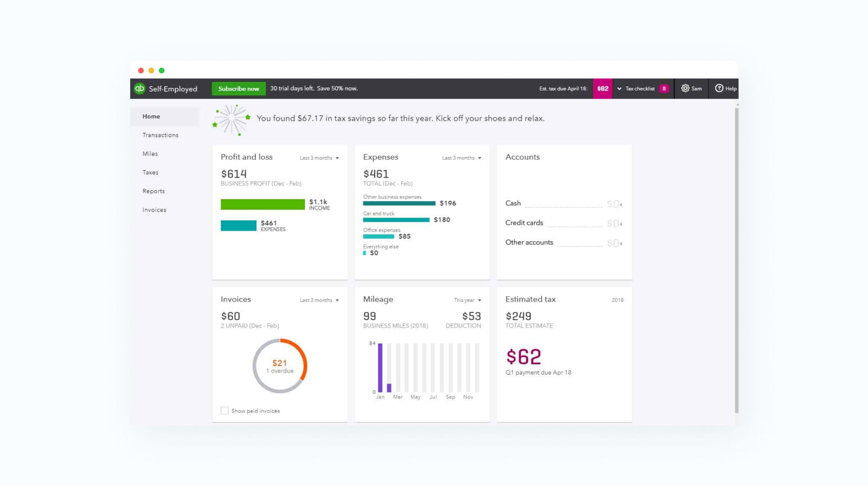The height and width of the screenshot is (486, 868).
Task: Expand the Other accounts row arrow
Action: (621, 243)
